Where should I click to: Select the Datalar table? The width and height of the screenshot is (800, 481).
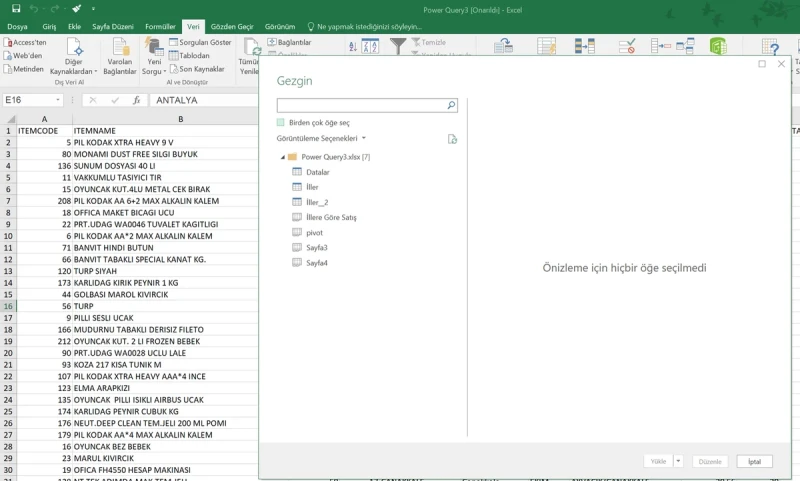click(311, 172)
